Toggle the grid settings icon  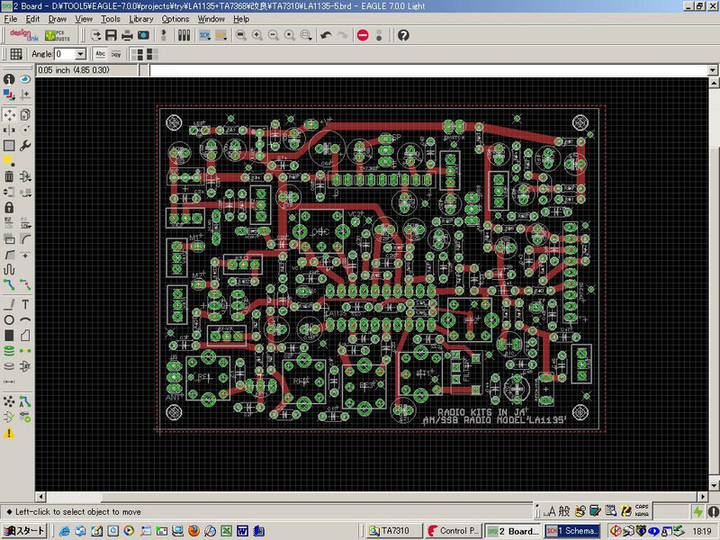point(16,54)
